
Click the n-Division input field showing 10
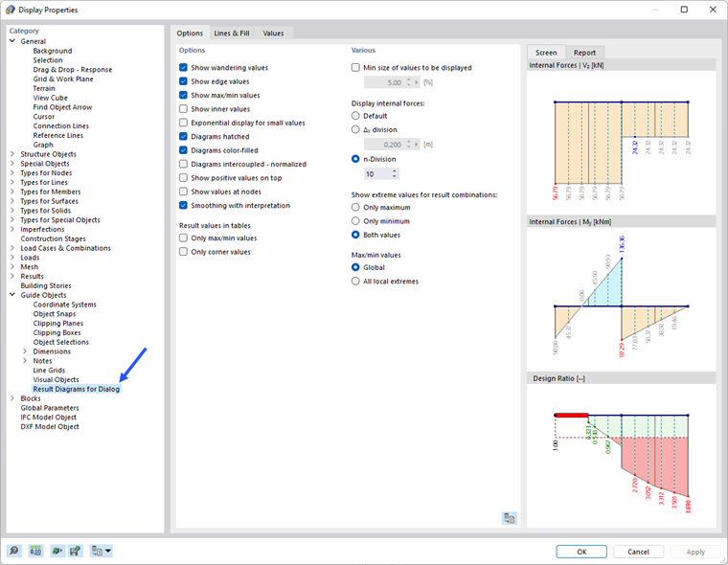377,173
